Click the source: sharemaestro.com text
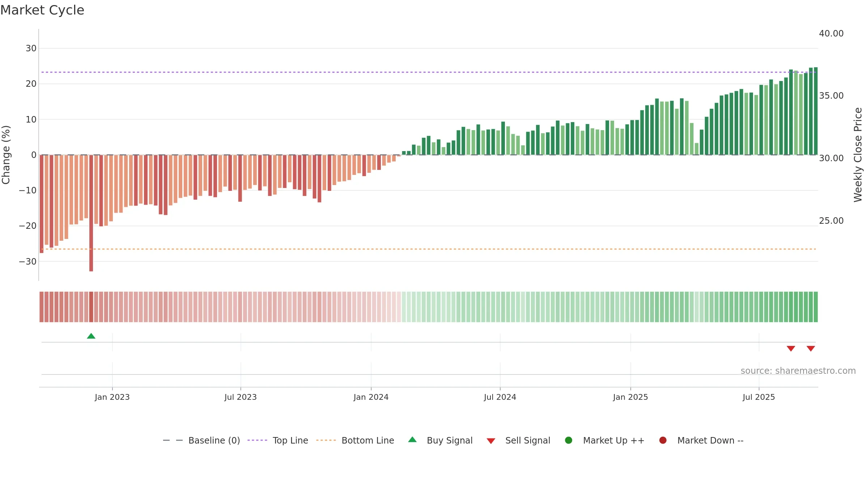Image resolution: width=868 pixels, height=488 pixels. click(798, 371)
